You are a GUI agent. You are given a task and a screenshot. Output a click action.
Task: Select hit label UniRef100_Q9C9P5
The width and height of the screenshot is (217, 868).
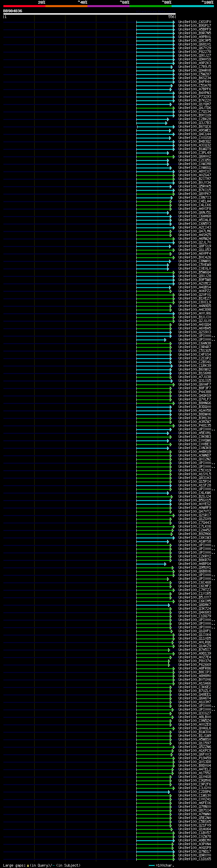tap(195, 41)
